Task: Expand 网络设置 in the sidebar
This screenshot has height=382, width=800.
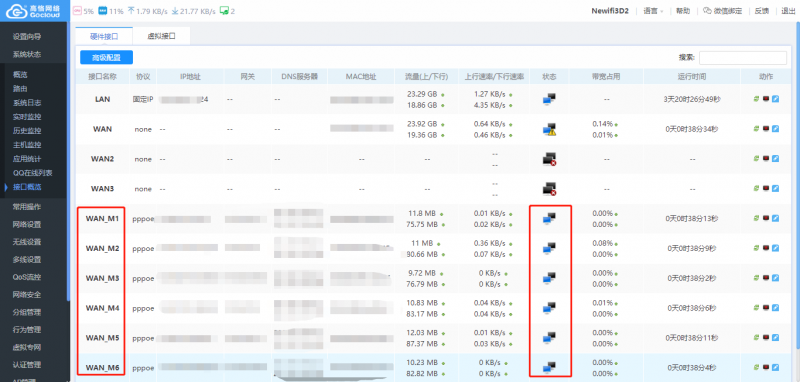Action: 27,224
